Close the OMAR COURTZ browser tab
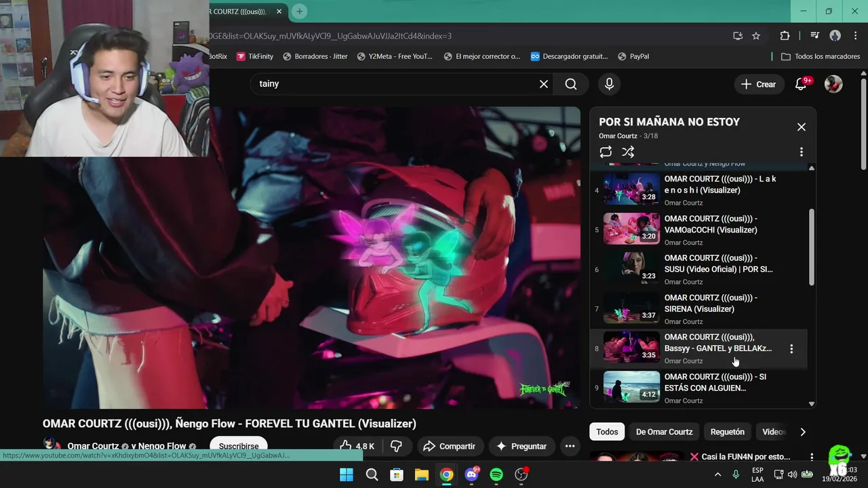Screen dimensions: 868x488 pyautogui.click(x=279, y=12)
